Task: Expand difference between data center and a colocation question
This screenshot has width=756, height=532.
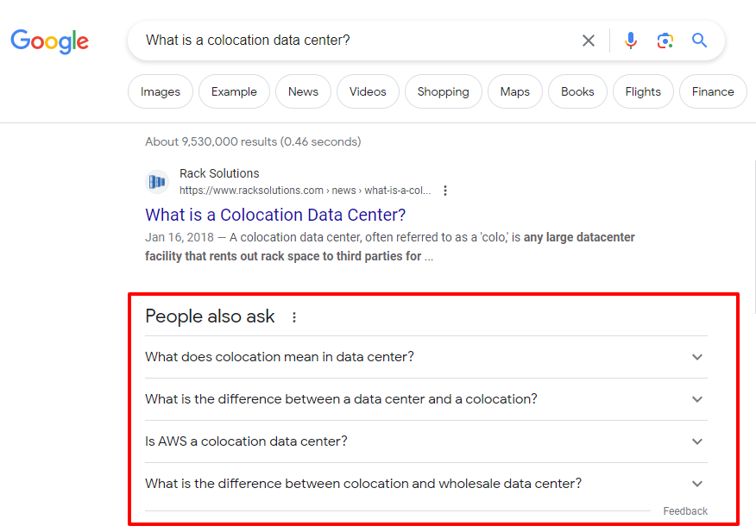Action: [x=426, y=399]
